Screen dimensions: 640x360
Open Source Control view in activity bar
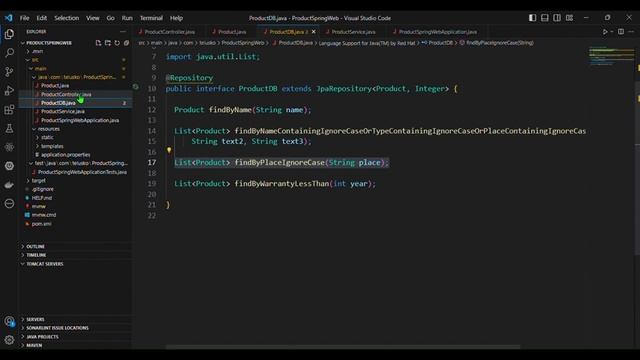click(x=9, y=72)
